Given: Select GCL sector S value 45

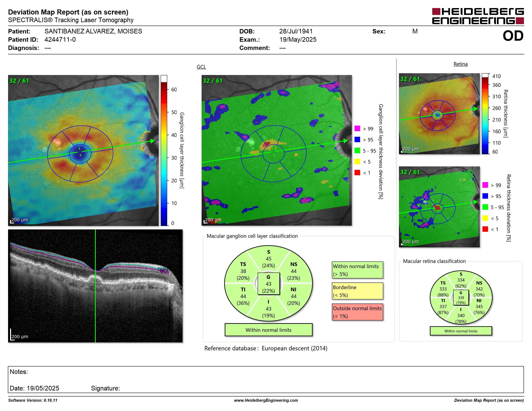Looking at the screenshot, I should pos(268,259).
